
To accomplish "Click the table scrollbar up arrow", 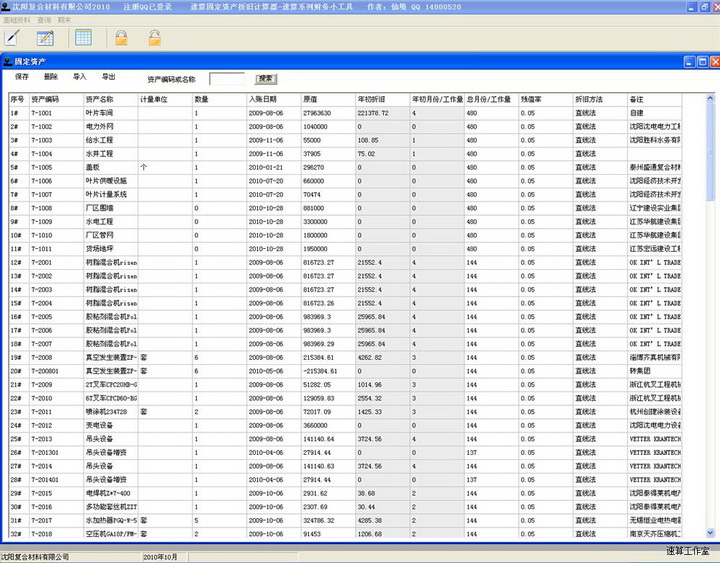I will pyautogui.click(x=710, y=98).
